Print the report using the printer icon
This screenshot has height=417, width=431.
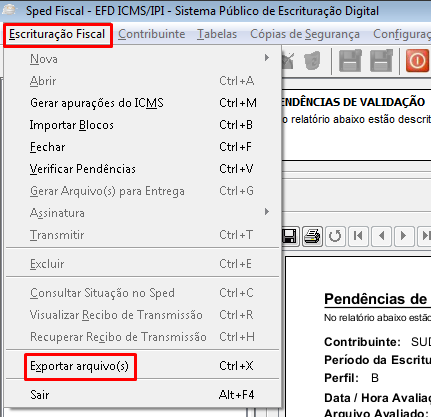pos(312,236)
